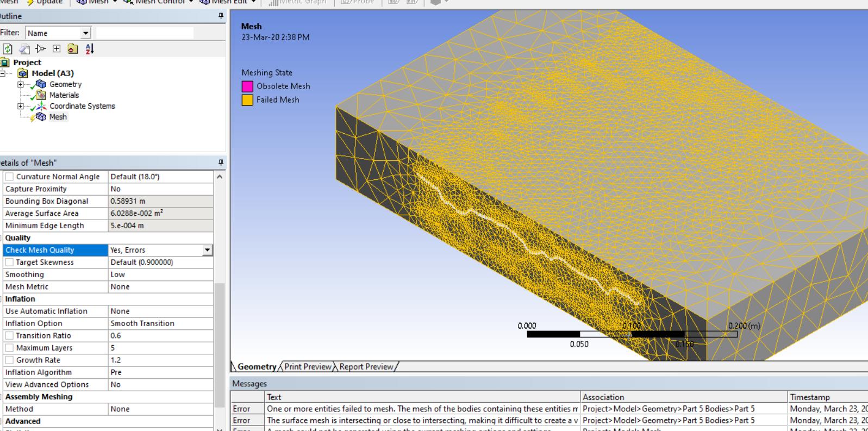Toggle the Target Skewness checkbox

(x=9, y=263)
